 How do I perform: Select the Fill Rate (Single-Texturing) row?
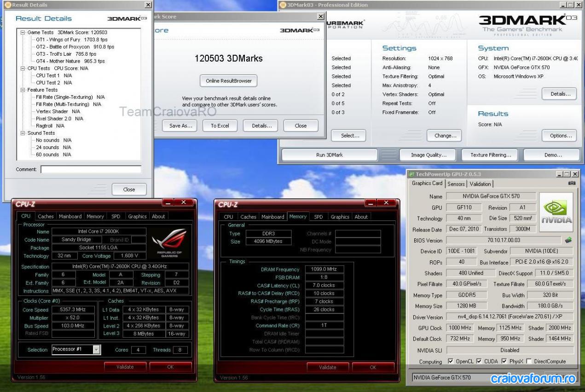70,97
